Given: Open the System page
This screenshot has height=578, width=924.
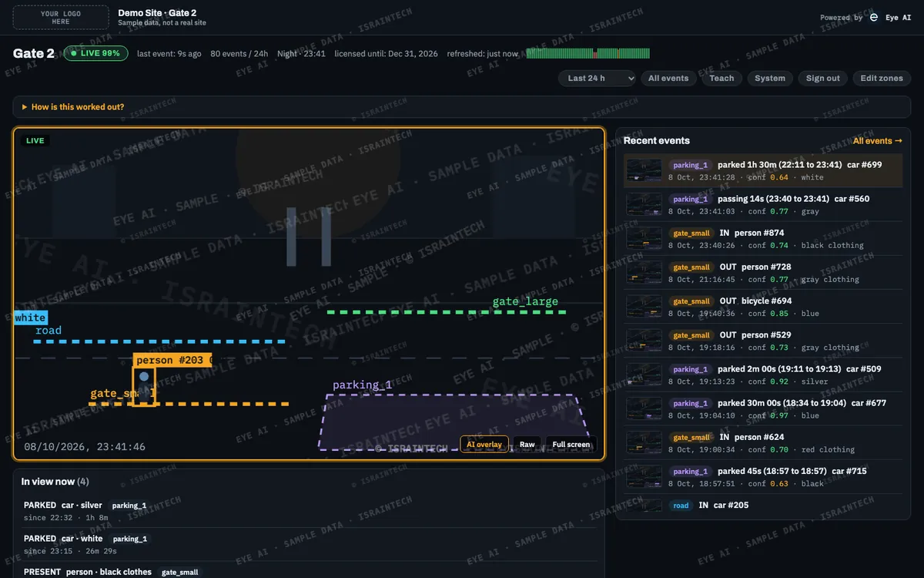Looking at the screenshot, I should [770, 78].
